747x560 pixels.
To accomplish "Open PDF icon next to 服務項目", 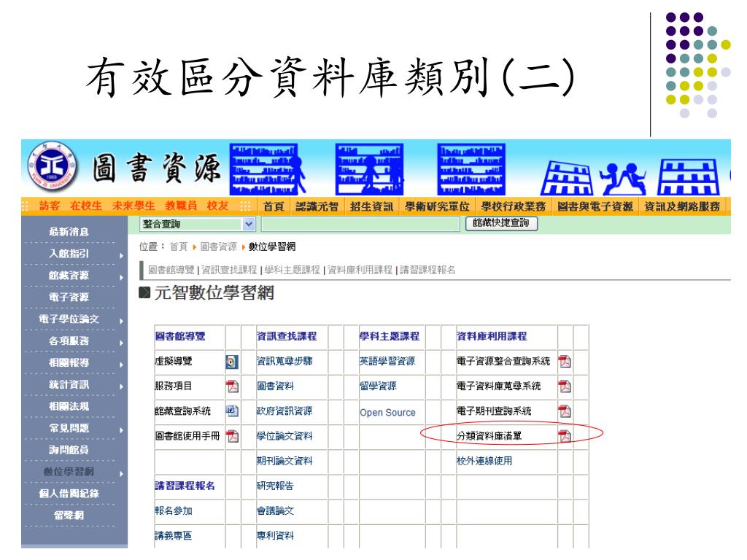I will 232,386.
